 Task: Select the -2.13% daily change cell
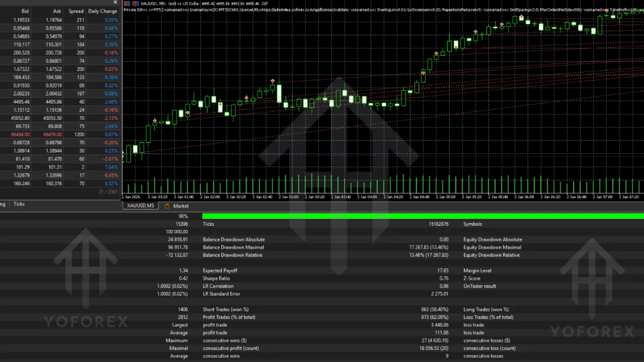point(111,118)
